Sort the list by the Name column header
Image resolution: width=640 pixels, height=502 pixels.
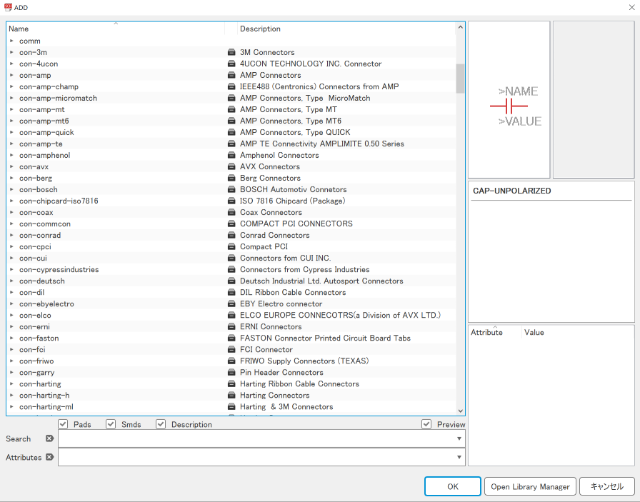point(116,29)
